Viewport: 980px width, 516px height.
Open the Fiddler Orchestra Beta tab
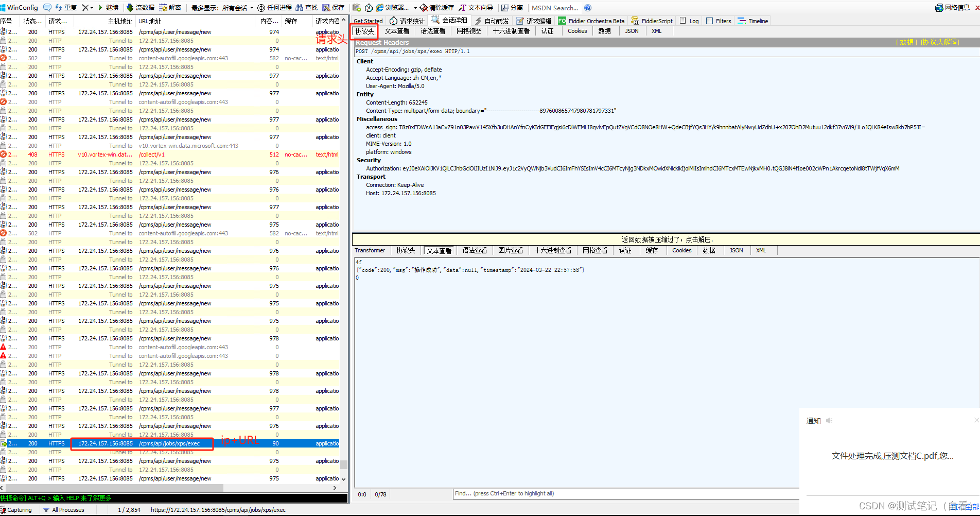(x=591, y=21)
